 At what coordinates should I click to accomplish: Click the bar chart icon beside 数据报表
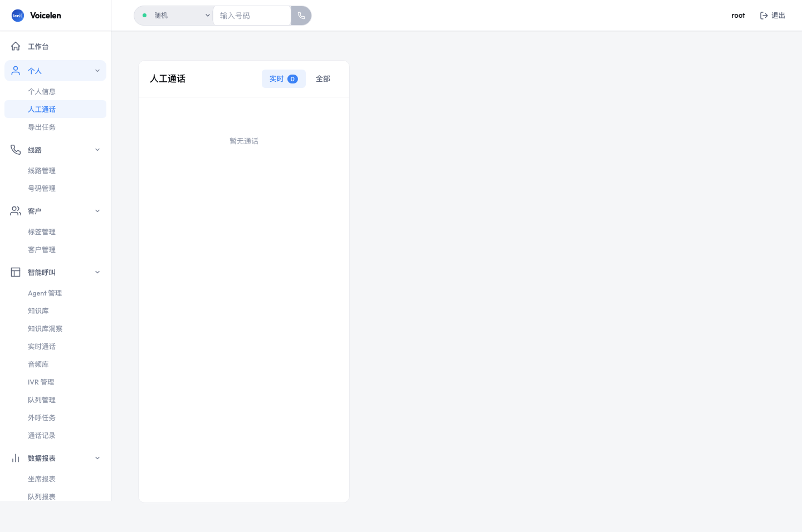[16, 458]
